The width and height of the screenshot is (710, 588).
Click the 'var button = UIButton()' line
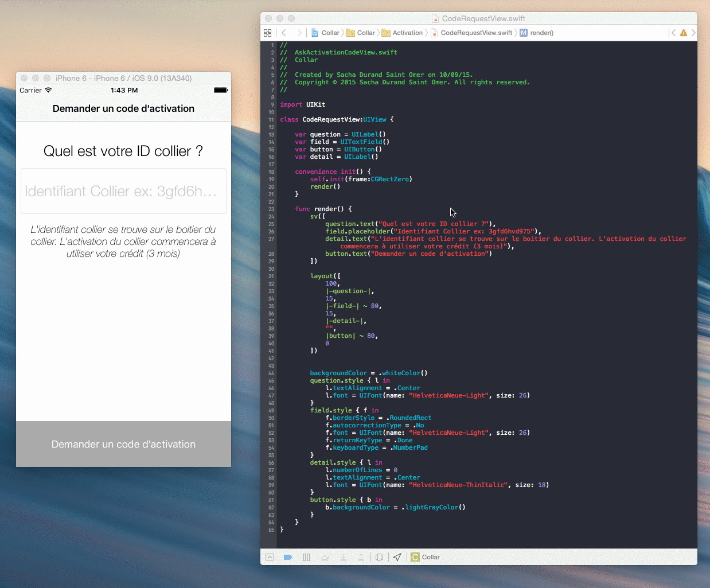click(x=338, y=149)
